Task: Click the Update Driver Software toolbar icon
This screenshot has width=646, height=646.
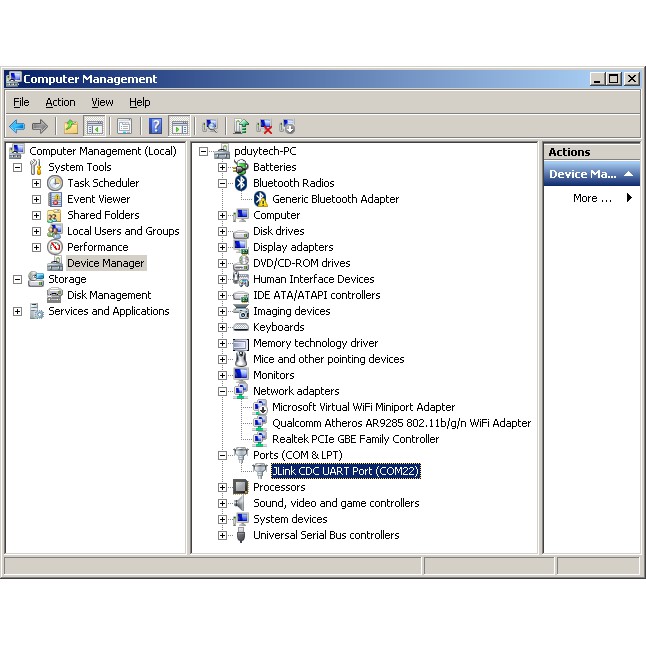Action: tap(241, 126)
